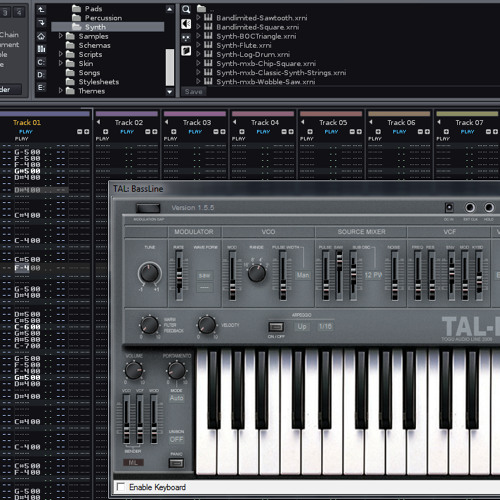
Task: Collapse Track 06 with its arrow icon
Action: coord(371,122)
